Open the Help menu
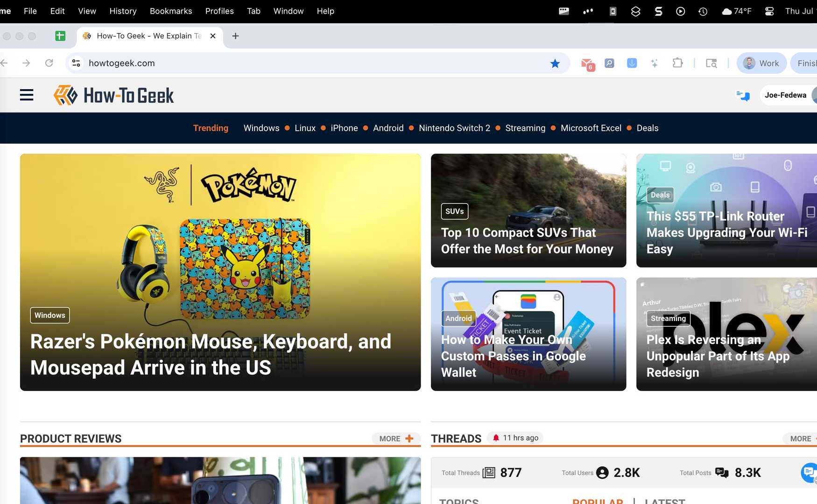 point(325,11)
